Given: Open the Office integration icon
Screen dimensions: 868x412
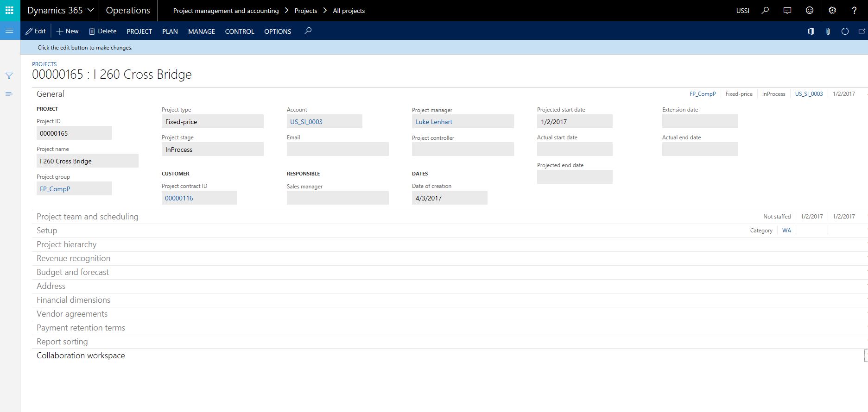Looking at the screenshot, I should 811,31.
